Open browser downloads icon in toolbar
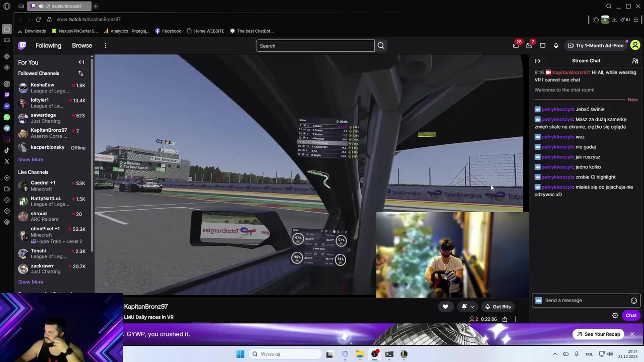Viewport: 644px width, 362px height. pyautogui.click(x=614, y=20)
